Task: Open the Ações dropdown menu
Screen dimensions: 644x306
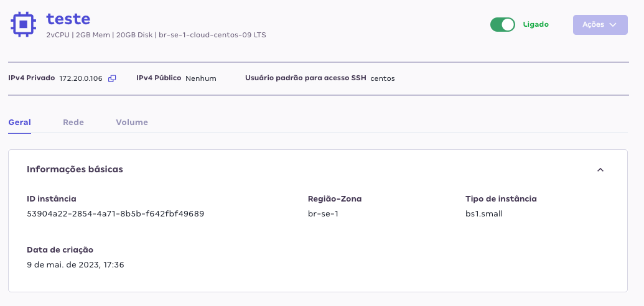Action: pos(600,25)
